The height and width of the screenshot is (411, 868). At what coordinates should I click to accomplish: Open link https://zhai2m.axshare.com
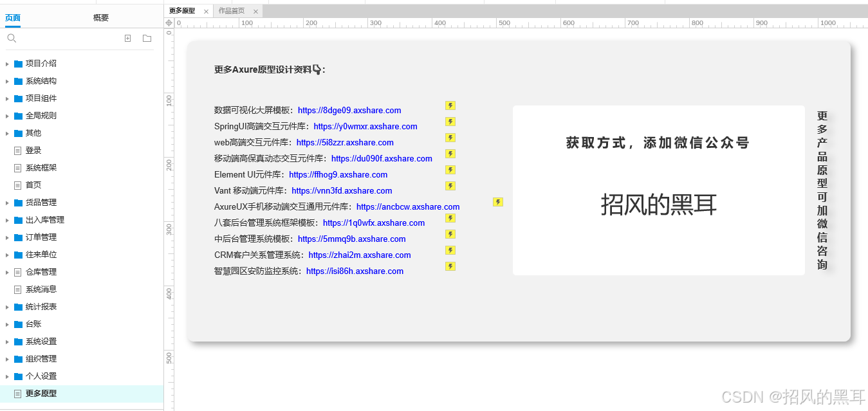pos(360,255)
